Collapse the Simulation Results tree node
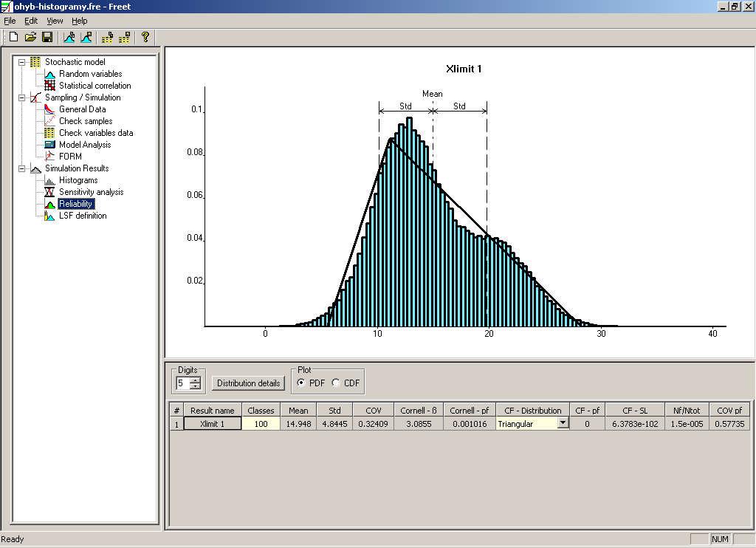756x548 pixels. click(21, 169)
